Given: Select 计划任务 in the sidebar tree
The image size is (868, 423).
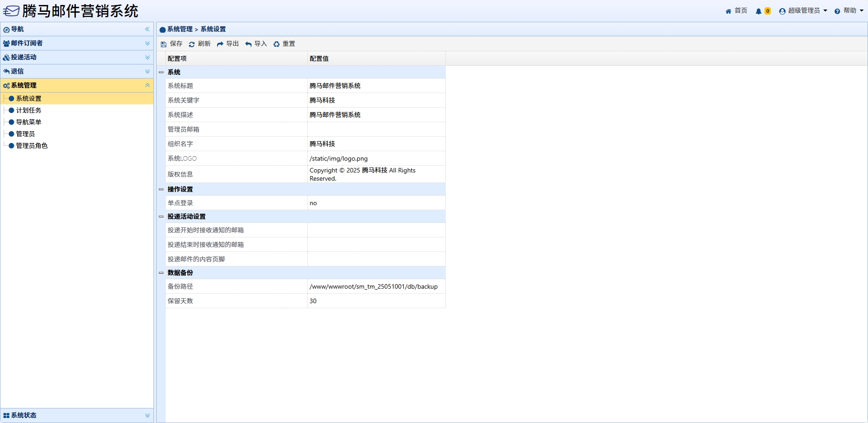Looking at the screenshot, I should [29, 110].
